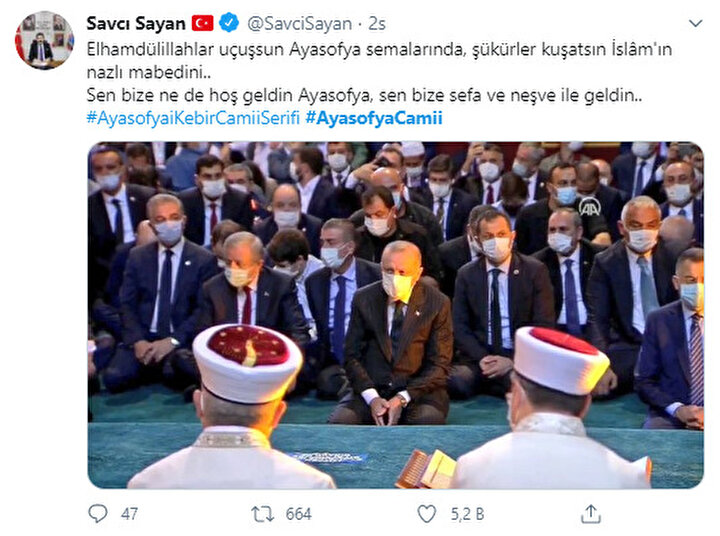Expand the tweet options chevron

pyautogui.click(x=696, y=23)
